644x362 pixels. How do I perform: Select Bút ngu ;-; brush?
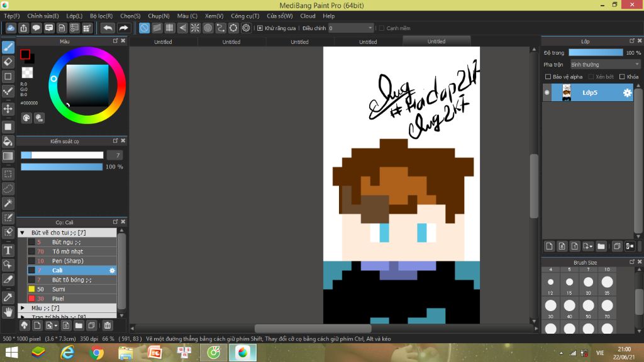[72, 242]
